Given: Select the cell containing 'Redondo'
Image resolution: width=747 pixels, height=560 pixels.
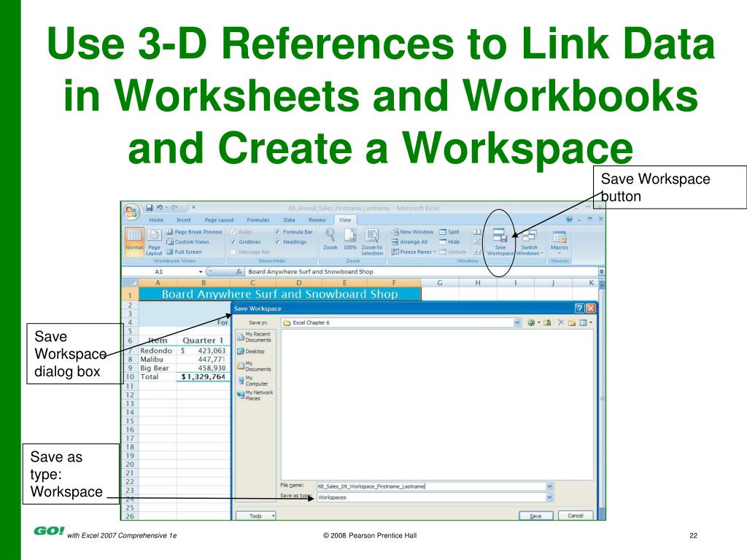Looking at the screenshot, I should click(158, 351).
